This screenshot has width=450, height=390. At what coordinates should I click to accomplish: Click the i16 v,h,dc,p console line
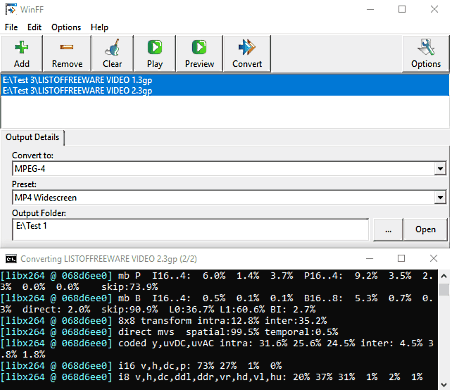click(141, 366)
